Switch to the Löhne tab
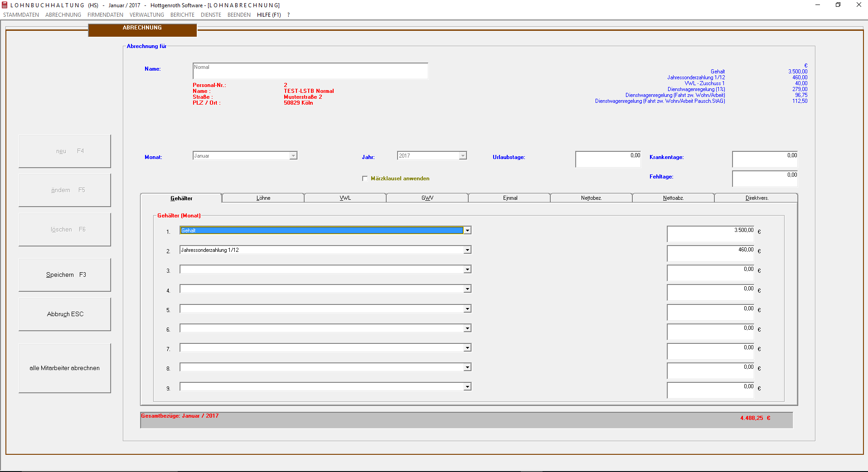868x472 pixels. (x=263, y=198)
